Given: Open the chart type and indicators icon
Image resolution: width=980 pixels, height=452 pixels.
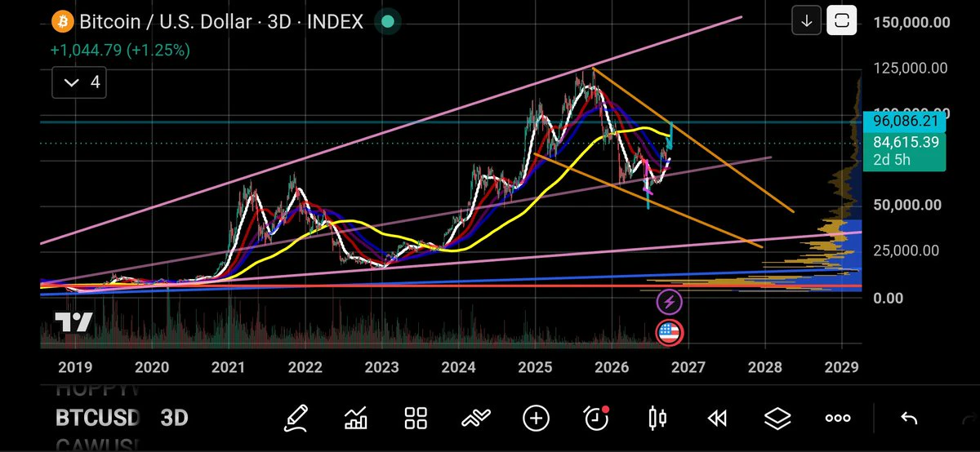Looking at the screenshot, I should pos(356,419).
